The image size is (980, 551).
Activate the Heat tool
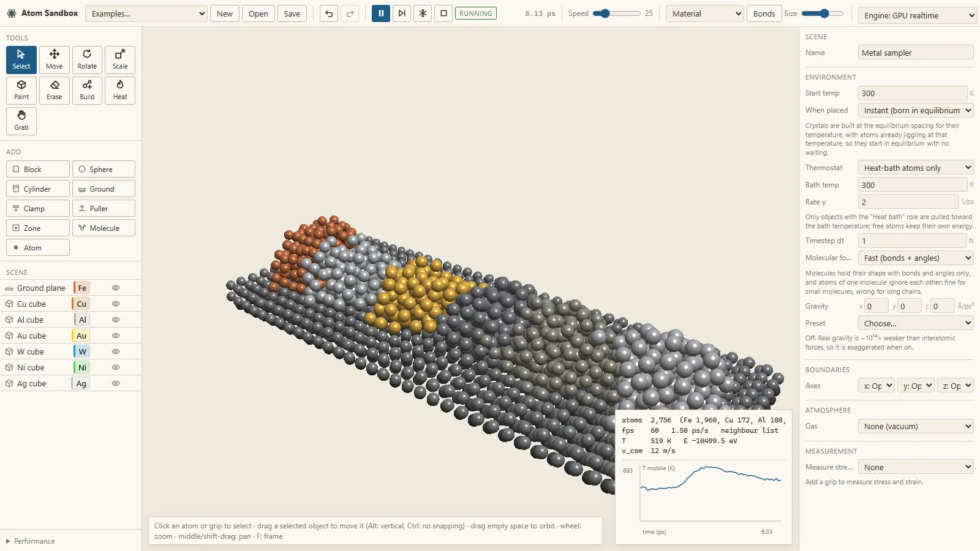click(x=120, y=91)
